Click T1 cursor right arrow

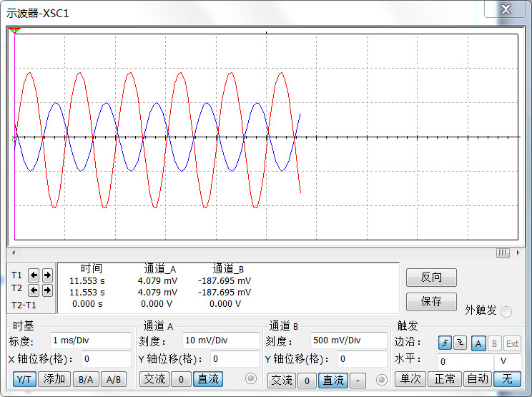[47, 275]
